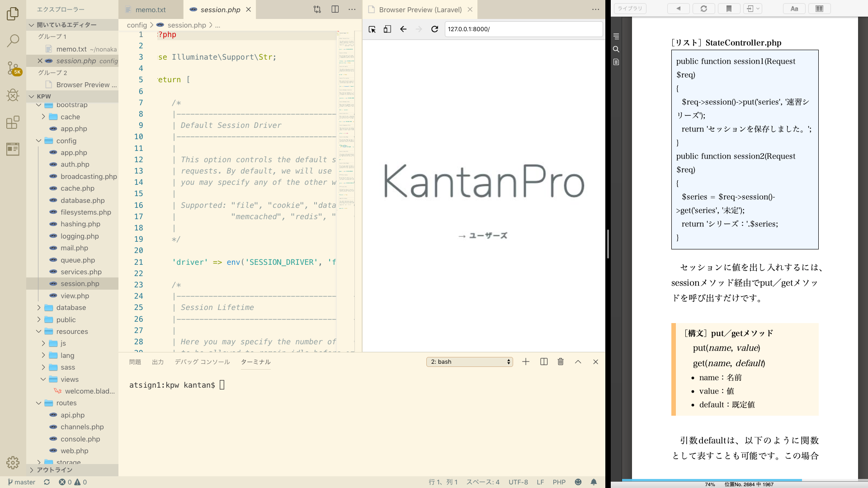The image size is (868, 488).
Task: Open the Explorer view in activity bar
Action: (x=13, y=14)
